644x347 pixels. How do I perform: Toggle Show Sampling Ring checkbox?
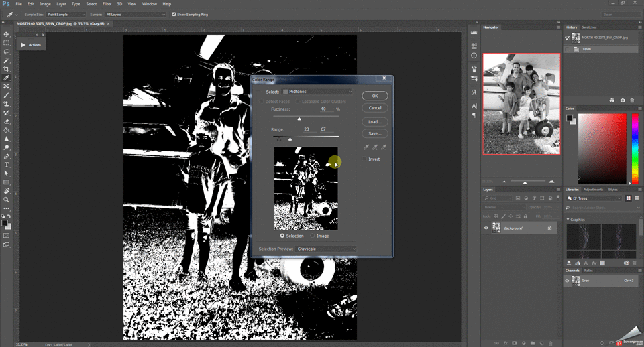(174, 14)
